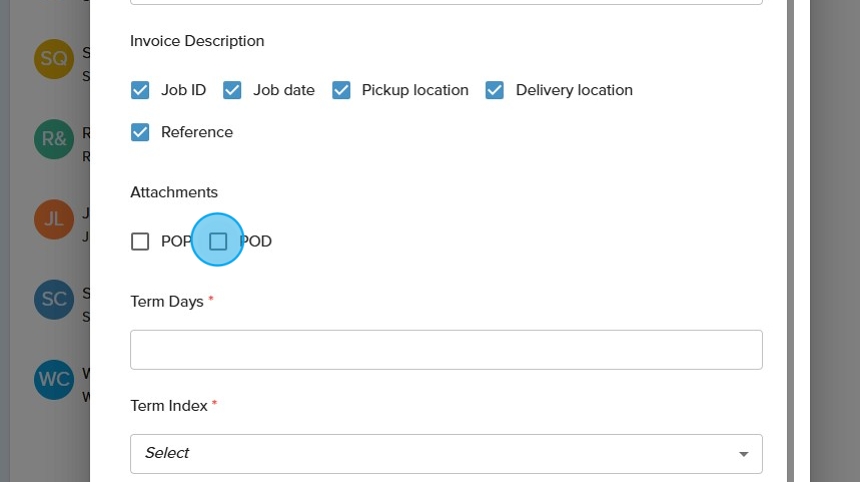This screenshot has height=482, width=860.
Task: Uncheck the Job ID checkbox
Action: [x=140, y=90]
